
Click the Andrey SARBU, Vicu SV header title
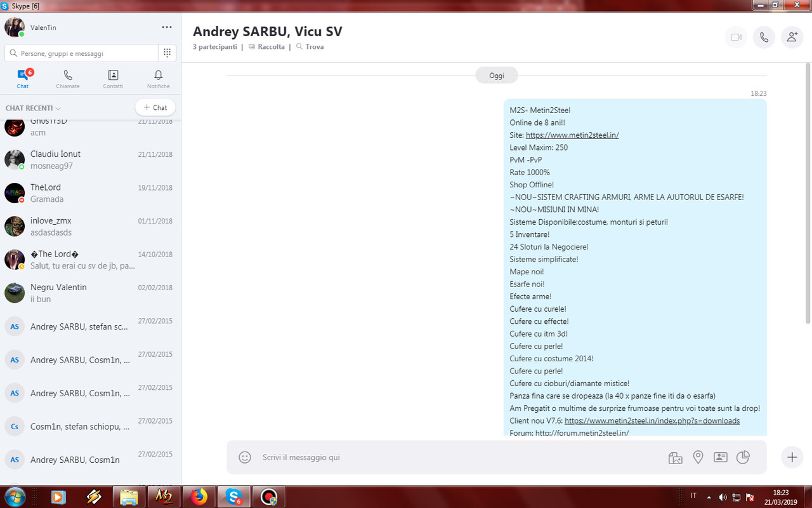click(267, 31)
